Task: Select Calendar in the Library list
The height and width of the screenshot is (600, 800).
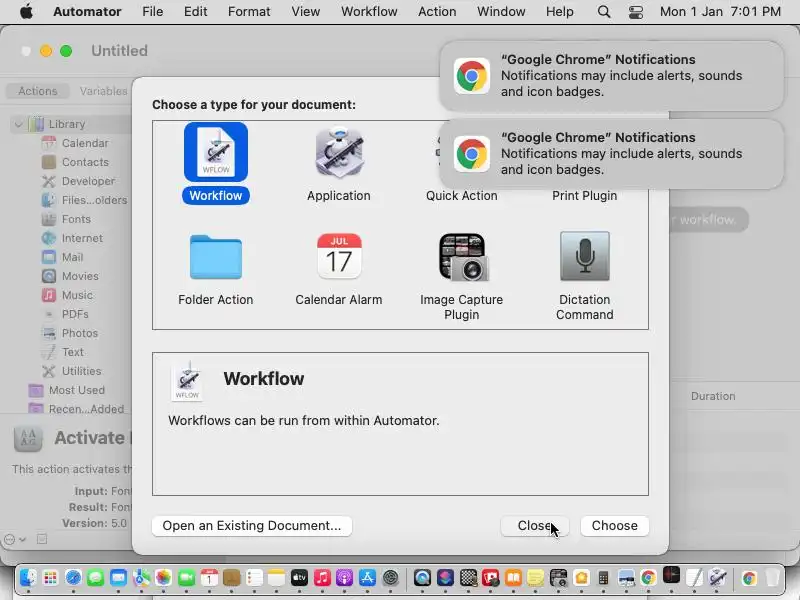Action: (85, 143)
